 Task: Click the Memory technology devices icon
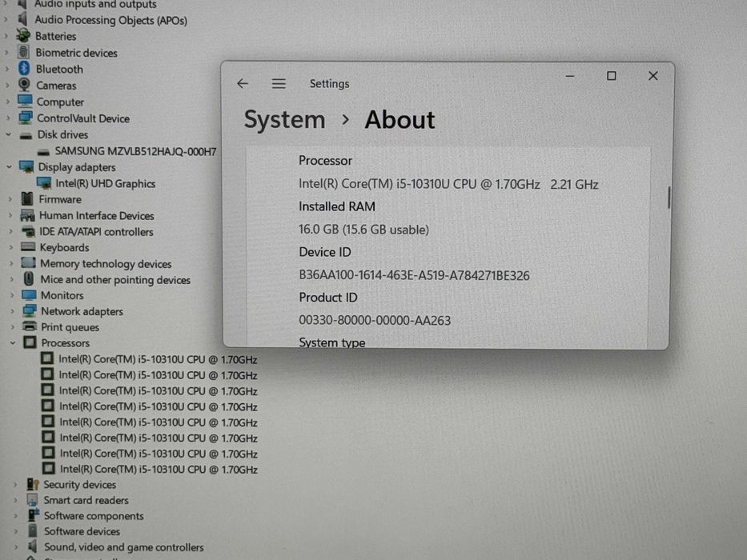click(29, 263)
